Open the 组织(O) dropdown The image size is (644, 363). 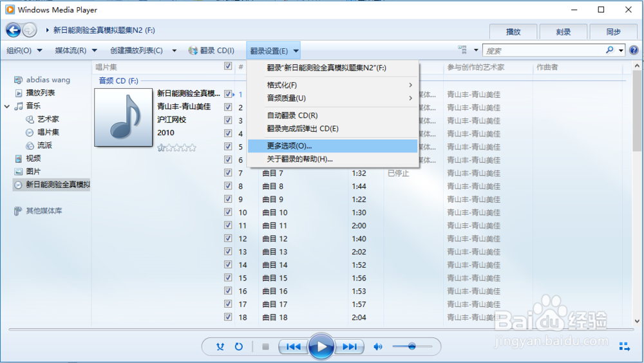24,50
